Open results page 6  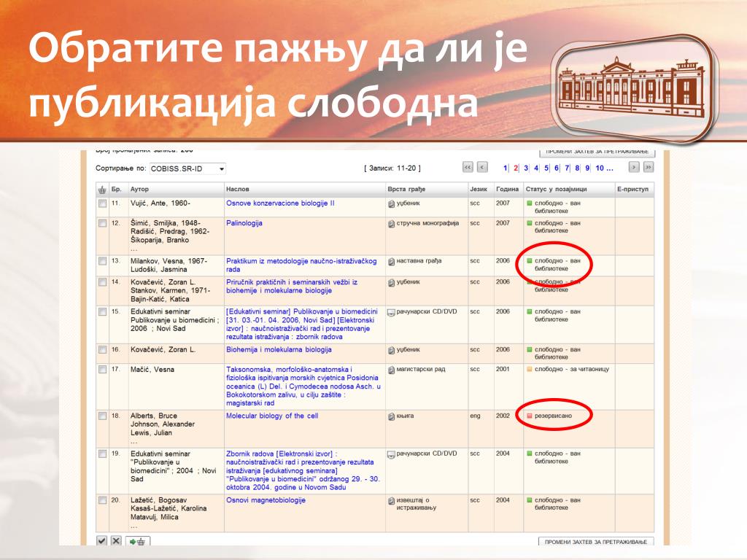click(x=557, y=168)
